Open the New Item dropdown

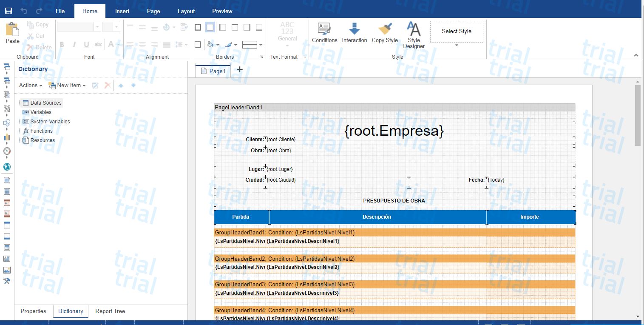point(67,86)
